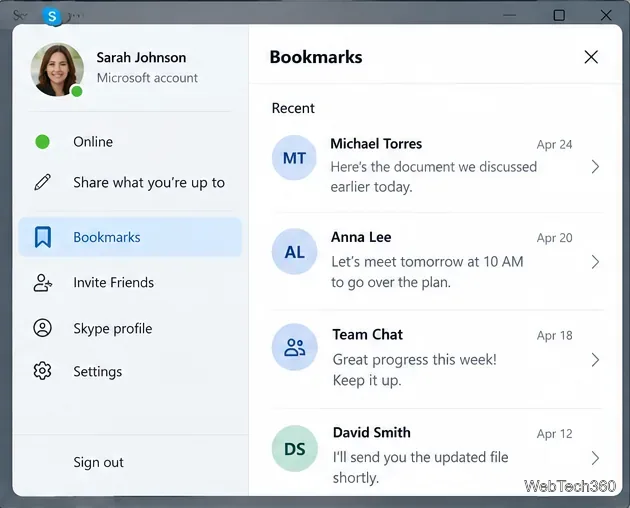Click message 'Here's the document we discussed'

click(434, 167)
